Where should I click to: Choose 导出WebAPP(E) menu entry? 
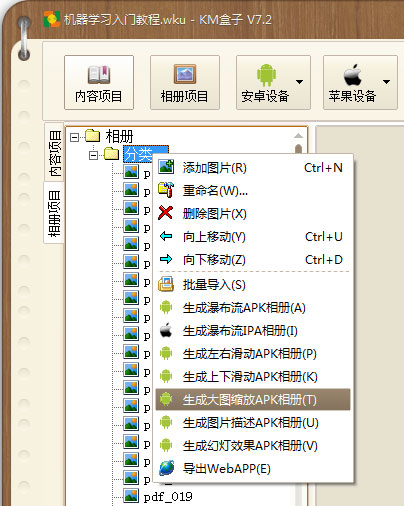click(253, 469)
